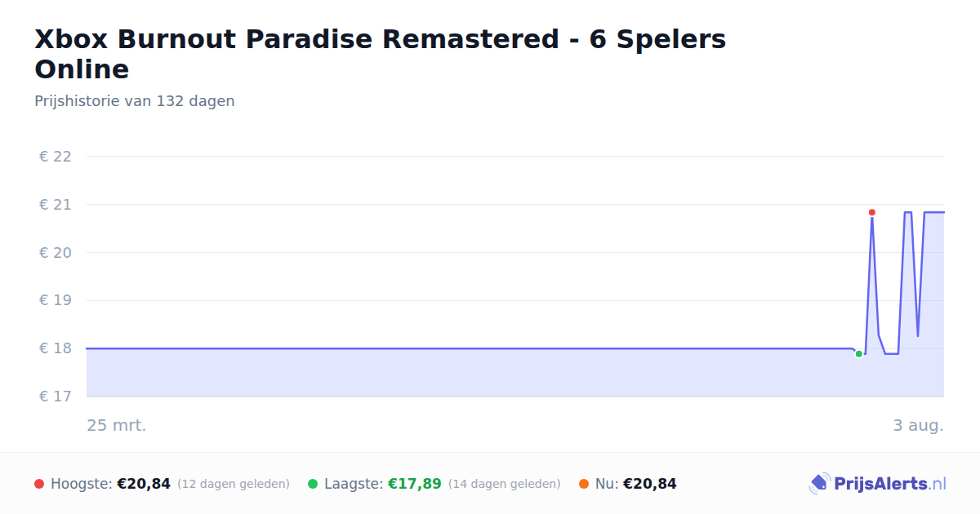The height and width of the screenshot is (514, 980).
Task: Select the Nu €20,84 current price
Action: click(x=650, y=484)
